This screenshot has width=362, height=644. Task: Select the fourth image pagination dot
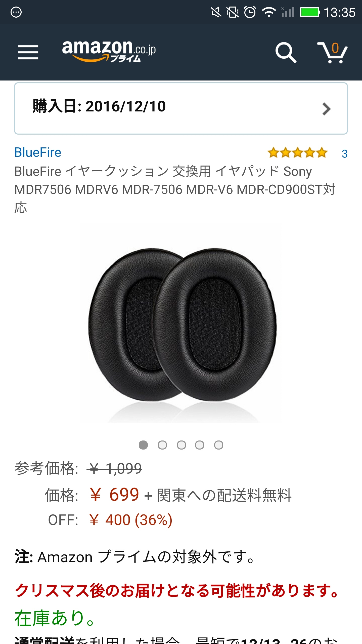coord(200,445)
